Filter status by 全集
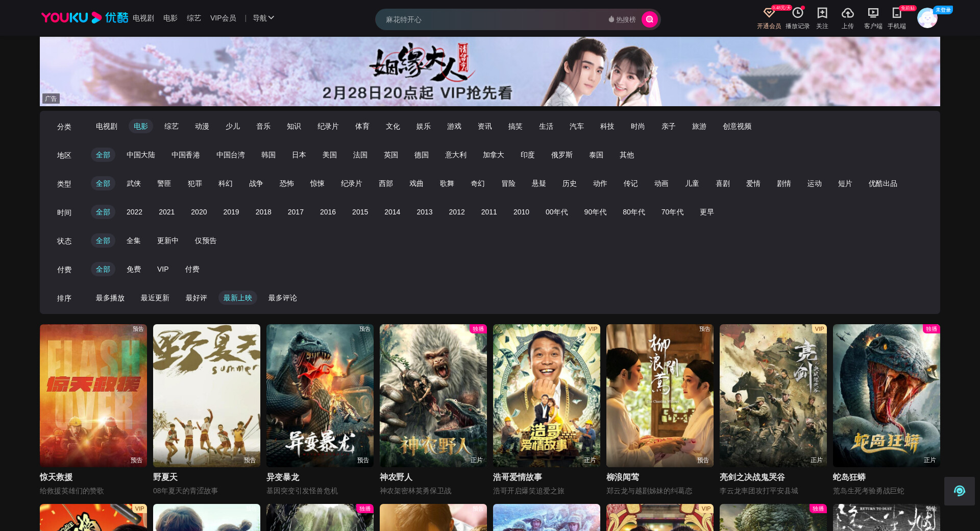980x531 pixels. click(133, 240)
